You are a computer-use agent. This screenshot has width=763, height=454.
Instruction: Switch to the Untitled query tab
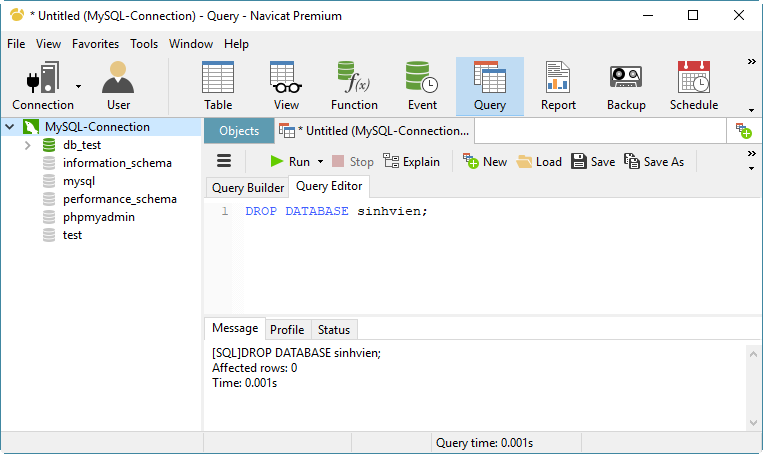(x=374, y=131)
